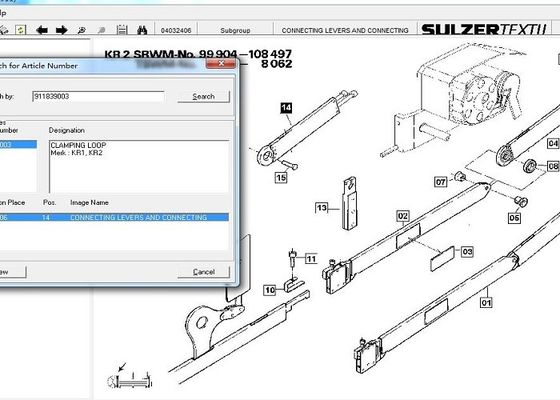
Task: Click the Image Name column header
Action: point(89,202)
